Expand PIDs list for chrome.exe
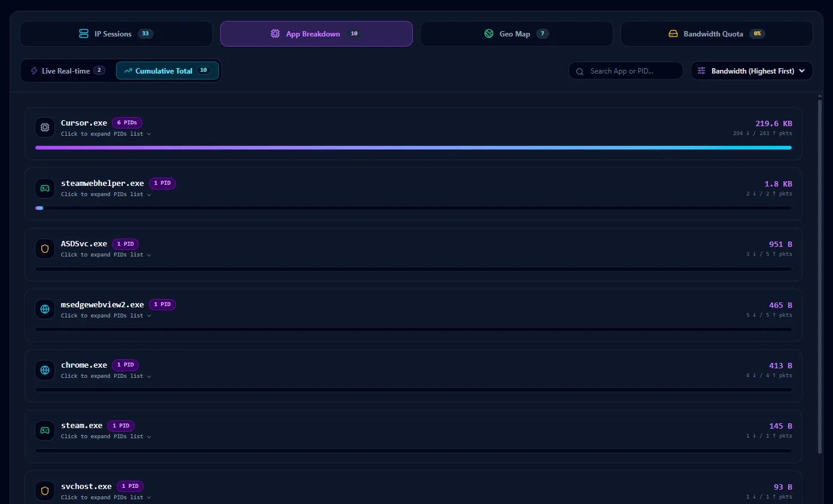833x504 pixels. pyautogui.click(x=106, y=376)
